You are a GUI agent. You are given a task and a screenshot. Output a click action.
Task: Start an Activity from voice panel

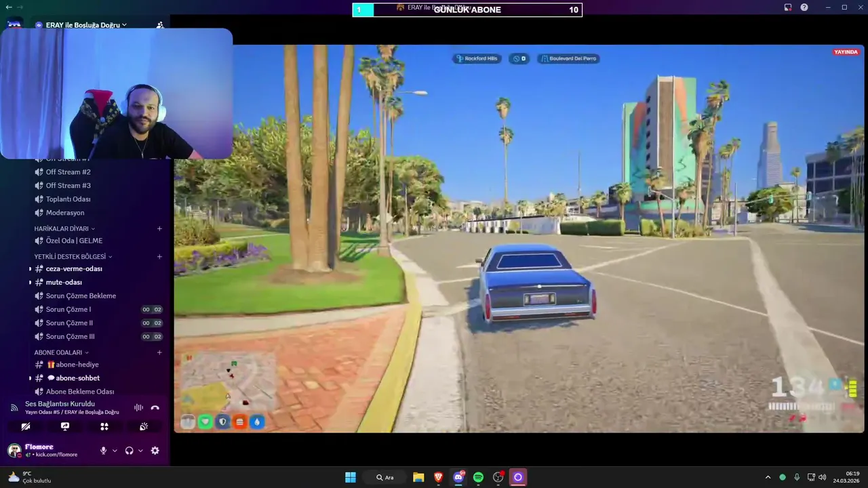(x=104, y=426)
